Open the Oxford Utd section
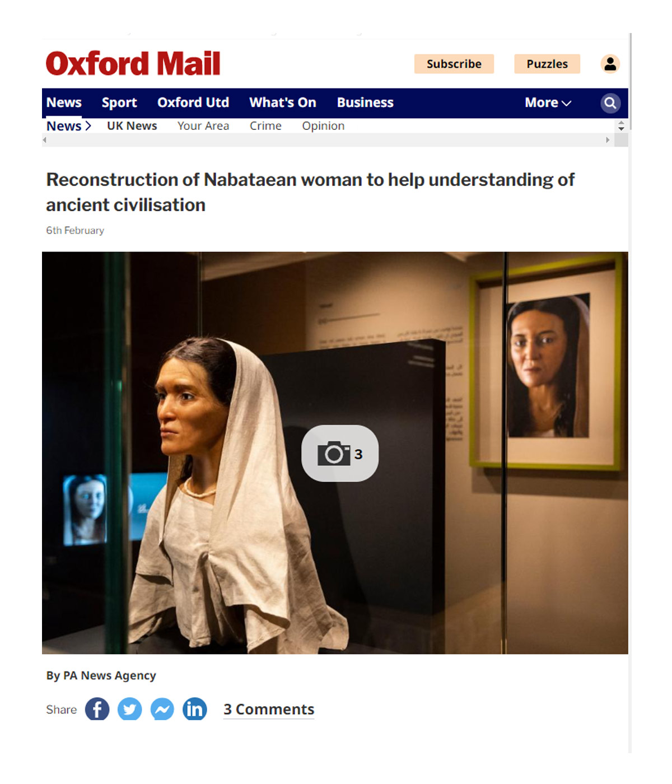This screenshot has height=784, width=672. coord(193,103)
